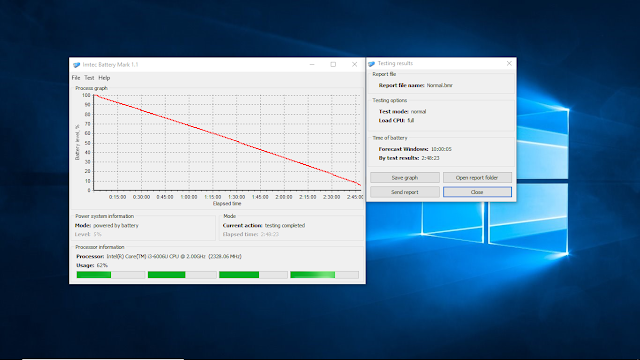The width and height of the screenshot is (640, 360).
Task: Click Close in the Testing results dialog
Action: pos(477,192)
